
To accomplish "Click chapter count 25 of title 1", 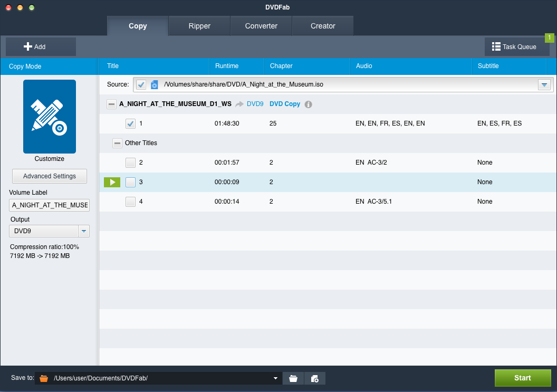I will pyautogui.click(x=273, y=123).
